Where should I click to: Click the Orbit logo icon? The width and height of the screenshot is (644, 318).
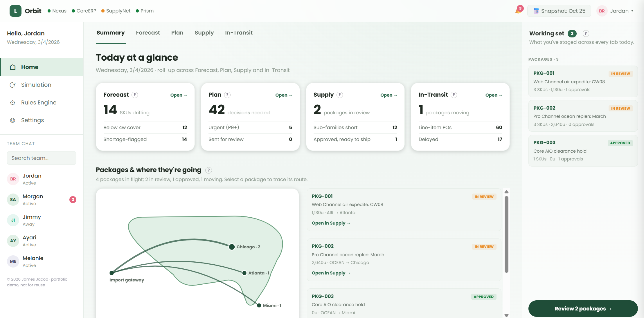click(15, 11)
